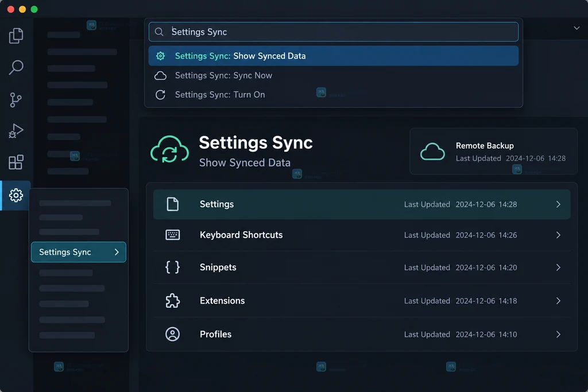The image size is (588, 392).
Task: Expand the Snippets row chevron
Action: (x=558, y=267)
